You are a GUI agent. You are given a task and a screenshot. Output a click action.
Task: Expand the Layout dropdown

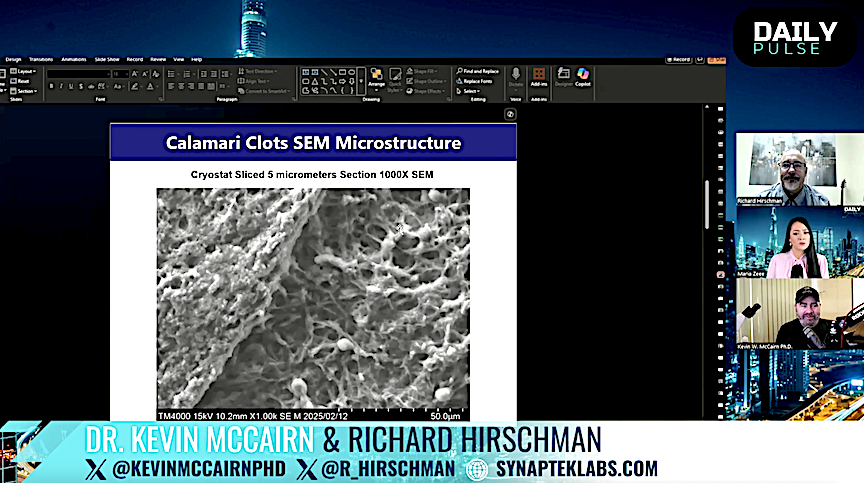pos(25,72)
